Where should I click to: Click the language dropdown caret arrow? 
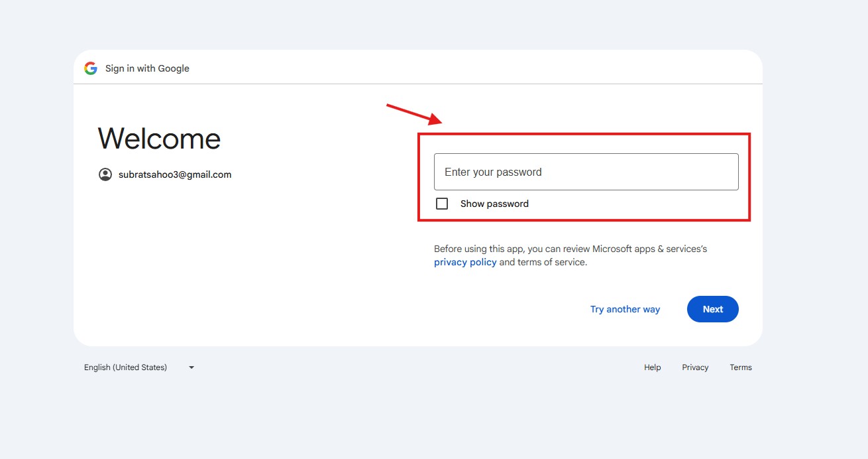point(191,367)
